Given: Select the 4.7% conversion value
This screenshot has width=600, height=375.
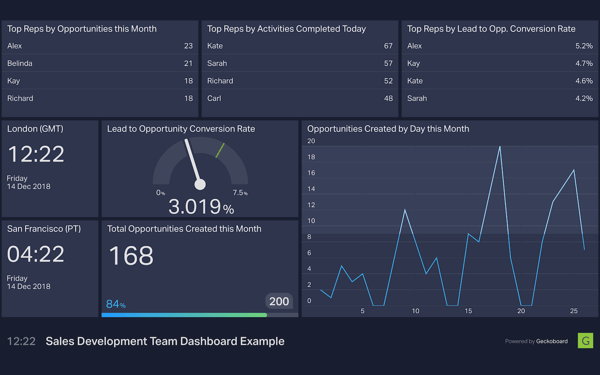Looking at the screenshot, I should point(584,64).
